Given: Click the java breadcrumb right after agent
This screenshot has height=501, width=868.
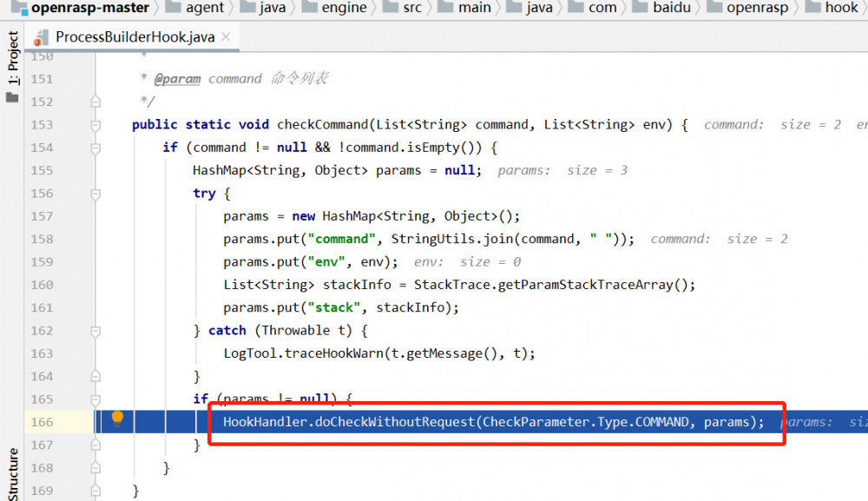Looking at the screenshot, I should [264, 8].
